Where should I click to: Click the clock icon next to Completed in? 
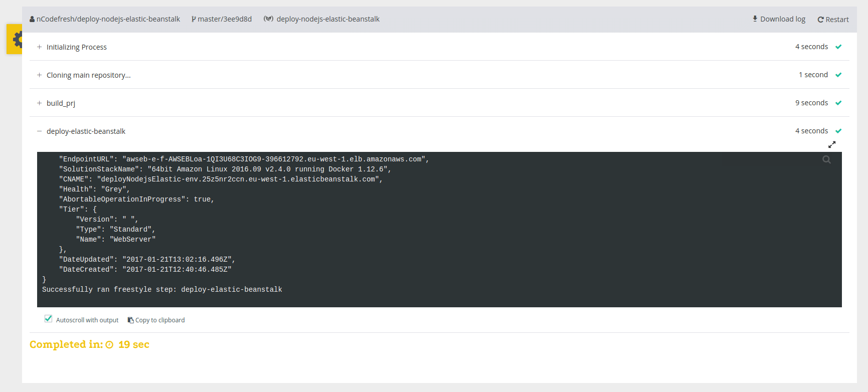109,345
